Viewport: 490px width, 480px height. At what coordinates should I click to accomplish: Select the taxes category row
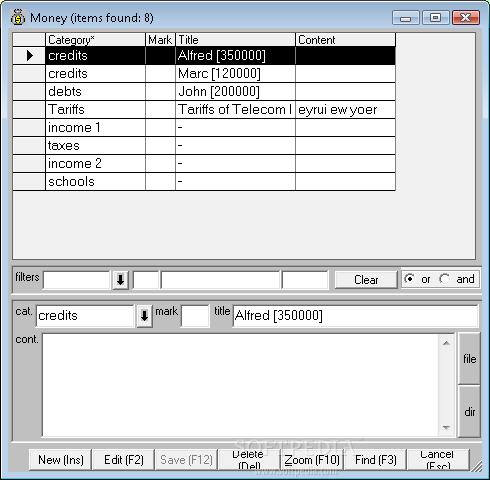click(x=95, y=145)
